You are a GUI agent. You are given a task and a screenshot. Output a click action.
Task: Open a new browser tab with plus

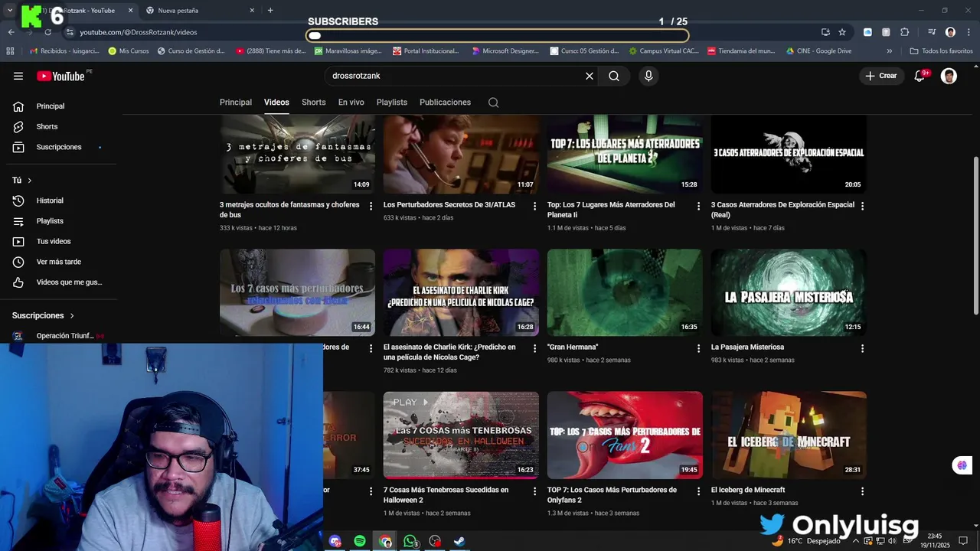click(x=270, y=11)
